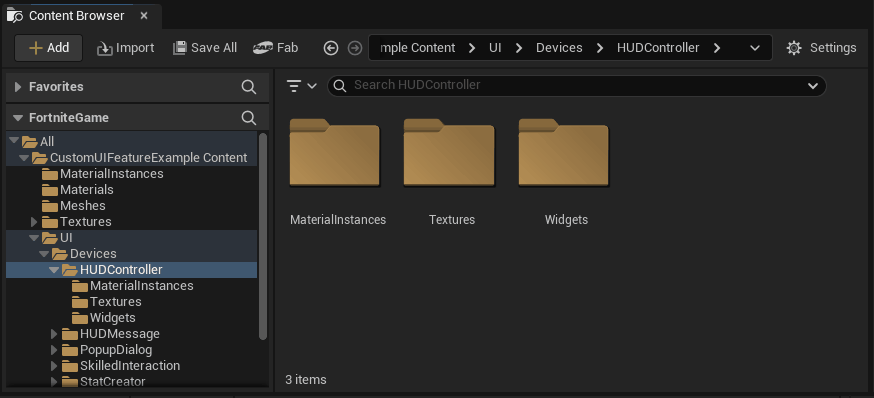
Task: Go forward with the right arrow icon
Action: (x=355, y=48)
